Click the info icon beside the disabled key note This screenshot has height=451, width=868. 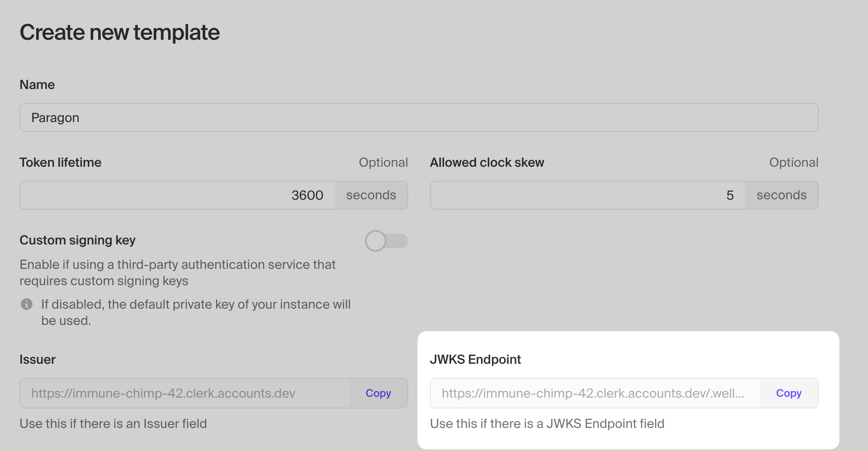27,304
